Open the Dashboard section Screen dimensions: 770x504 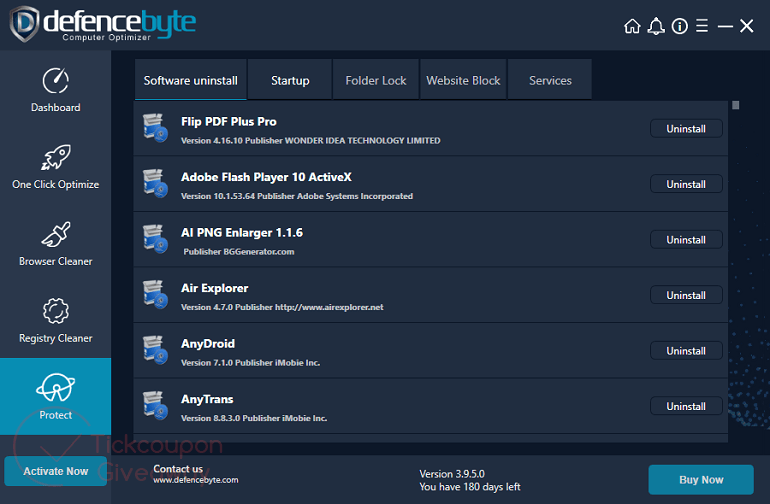click(x=55, y=89)
